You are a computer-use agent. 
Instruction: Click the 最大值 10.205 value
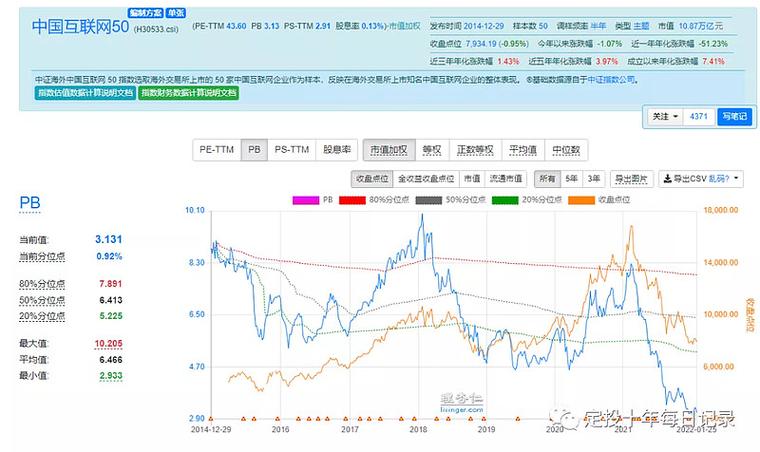coord(109,343)
